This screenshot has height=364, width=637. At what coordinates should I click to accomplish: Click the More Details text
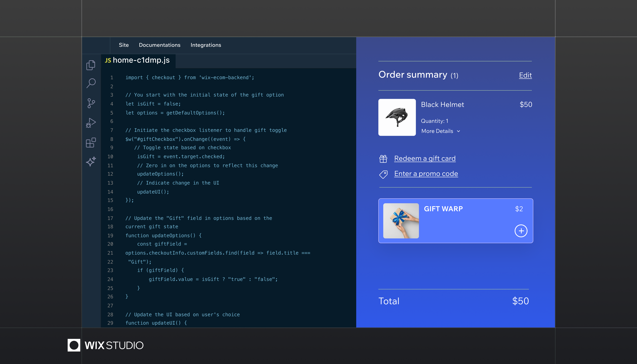click(x=437, y=131)
